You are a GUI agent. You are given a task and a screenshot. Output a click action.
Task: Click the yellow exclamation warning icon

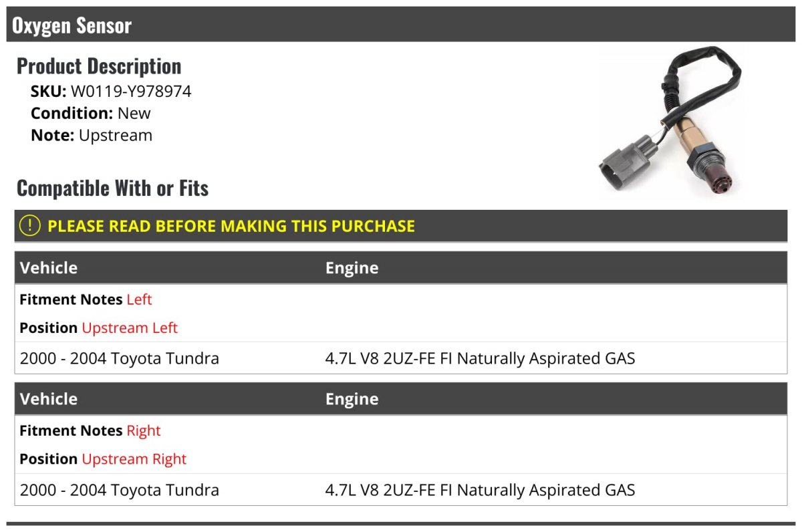[x=30, y=226]
